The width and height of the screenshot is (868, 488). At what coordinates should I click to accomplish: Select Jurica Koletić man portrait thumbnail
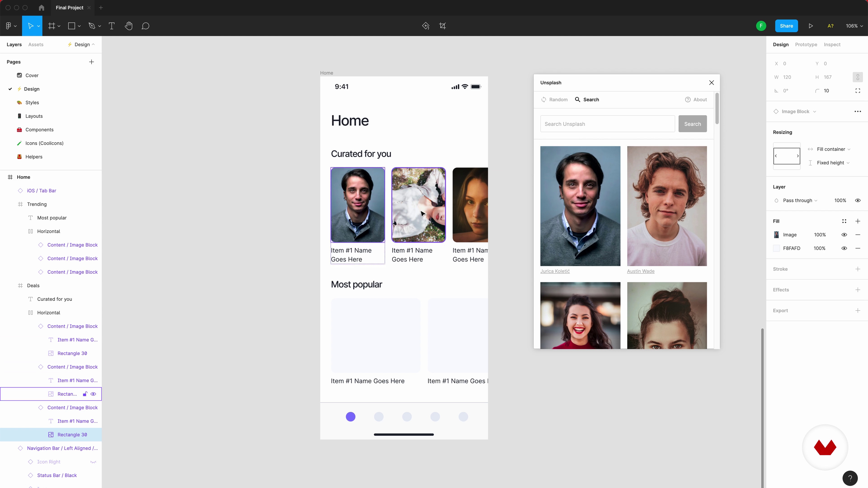(x=580, y=206)
